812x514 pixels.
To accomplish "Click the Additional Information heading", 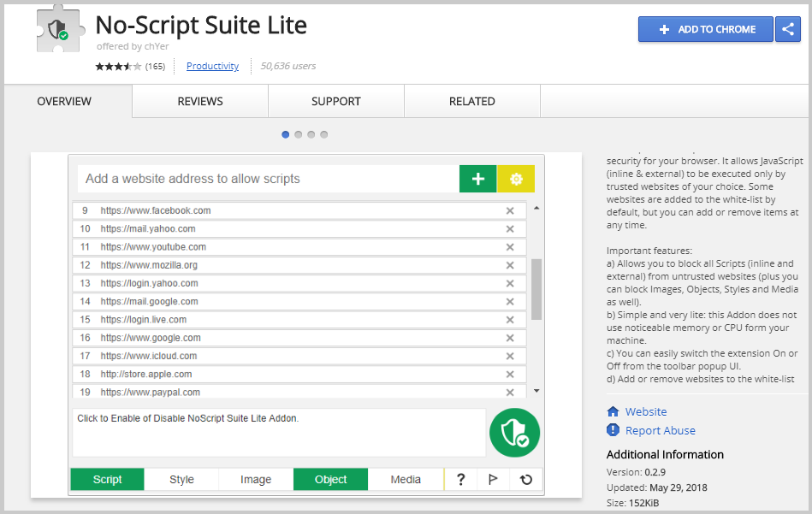I will coord(665,454).
